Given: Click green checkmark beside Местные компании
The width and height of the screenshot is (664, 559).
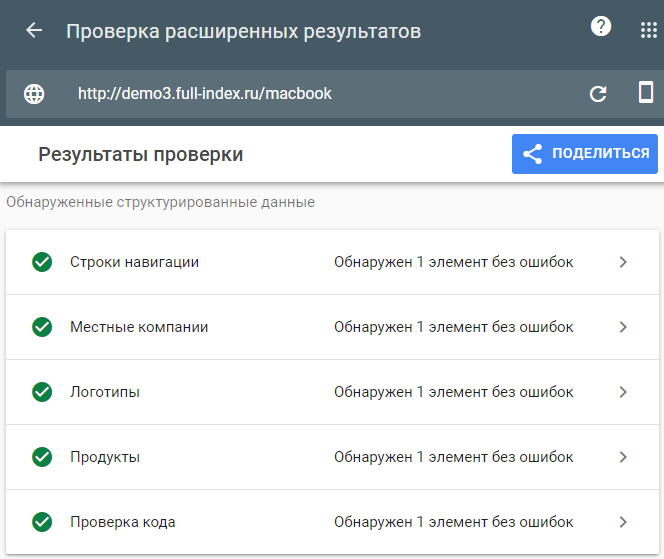Looking at the screenshot, I should point(42,327).
